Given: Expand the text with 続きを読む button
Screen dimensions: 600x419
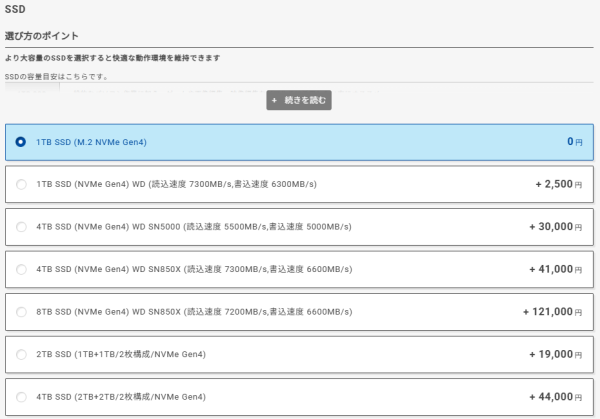Looking at the screenshot, I should (x=298, y=101).
